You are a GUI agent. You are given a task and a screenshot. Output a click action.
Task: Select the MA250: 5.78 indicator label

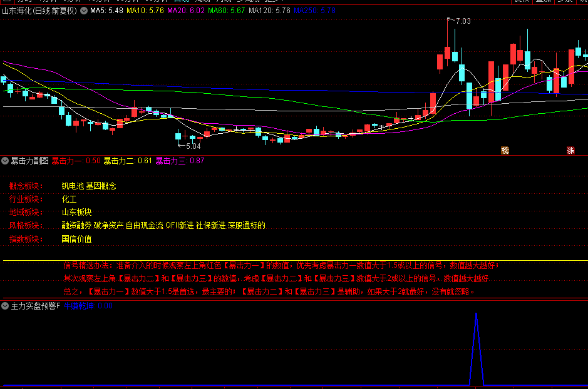pyautogui.click(x=314, y=11)
